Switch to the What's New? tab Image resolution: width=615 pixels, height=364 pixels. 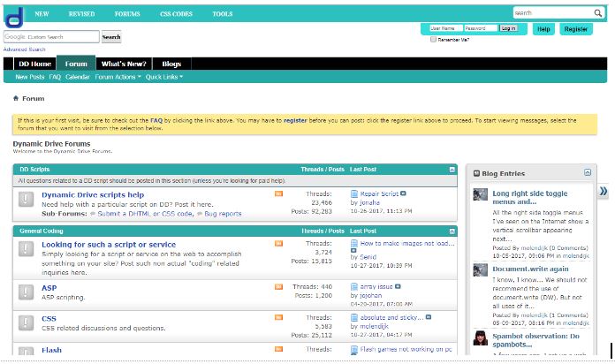[124, 64]
